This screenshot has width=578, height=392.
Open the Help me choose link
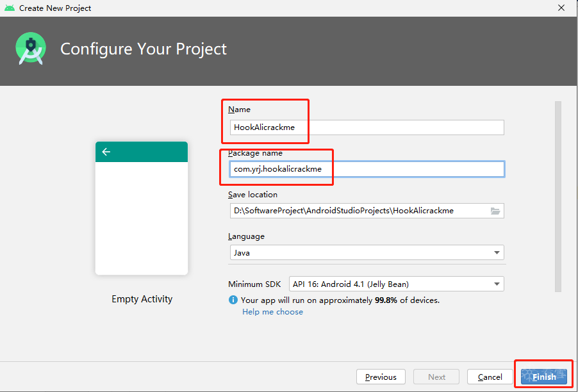(272, 312)
